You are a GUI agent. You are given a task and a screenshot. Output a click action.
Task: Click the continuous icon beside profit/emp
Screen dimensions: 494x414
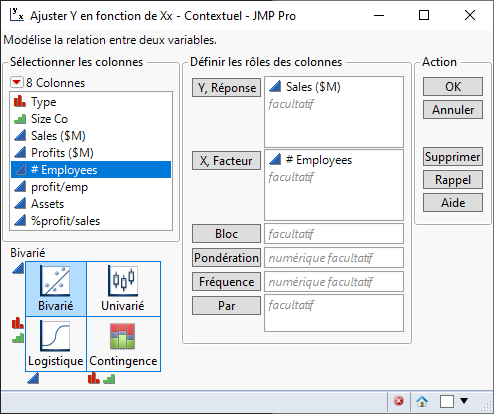pos(20,186)
